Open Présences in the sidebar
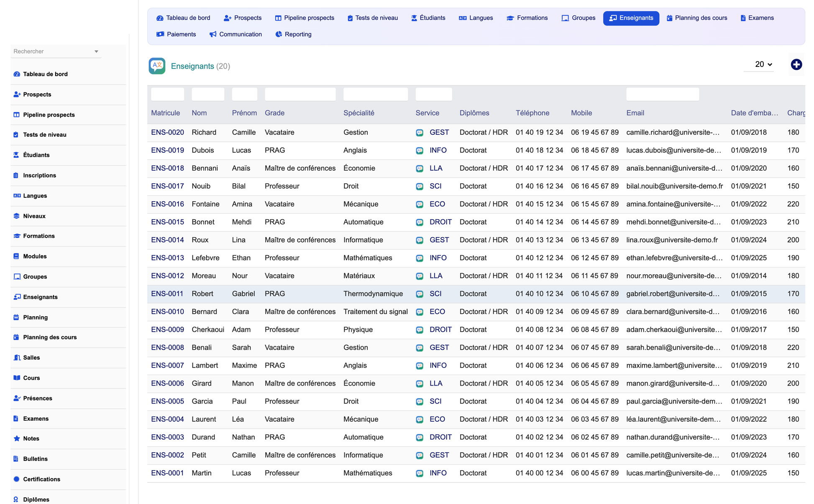814x504 pixels. (68, 398)
